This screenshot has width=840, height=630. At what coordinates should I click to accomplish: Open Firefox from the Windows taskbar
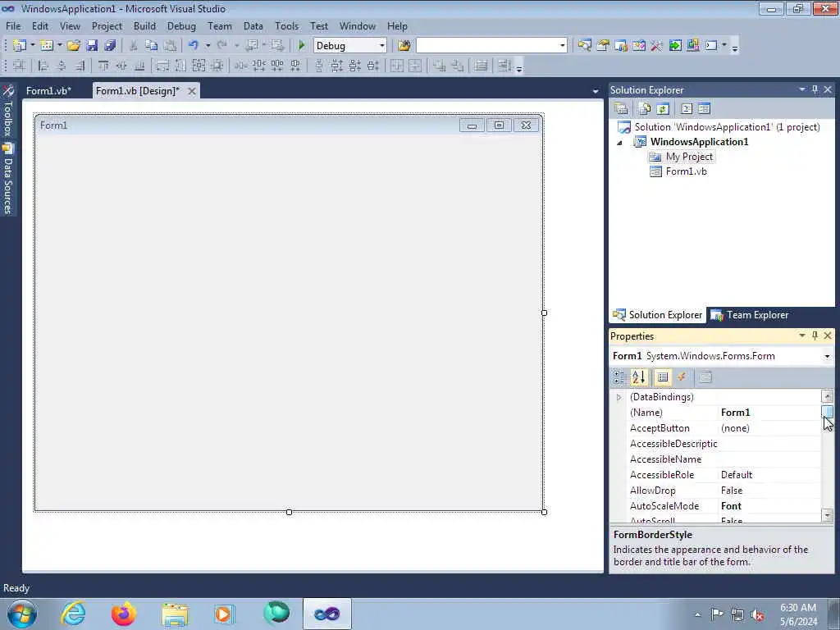coord(124,614)
